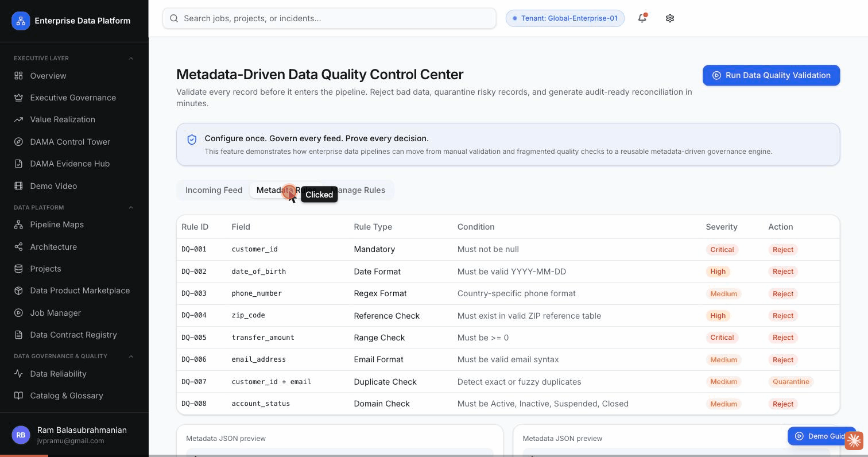
Task: Open Data Reliability activity icon
Action: tap(18, 374)
